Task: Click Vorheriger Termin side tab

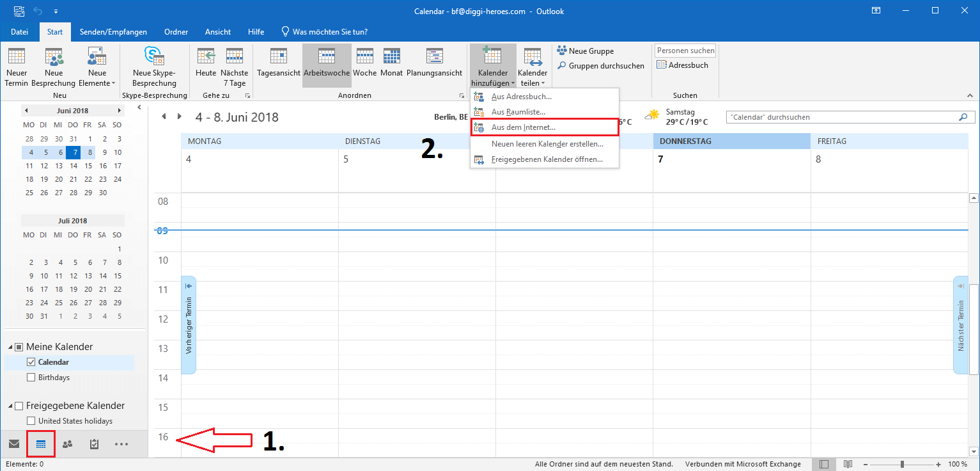Action: (x=189, y=325)
